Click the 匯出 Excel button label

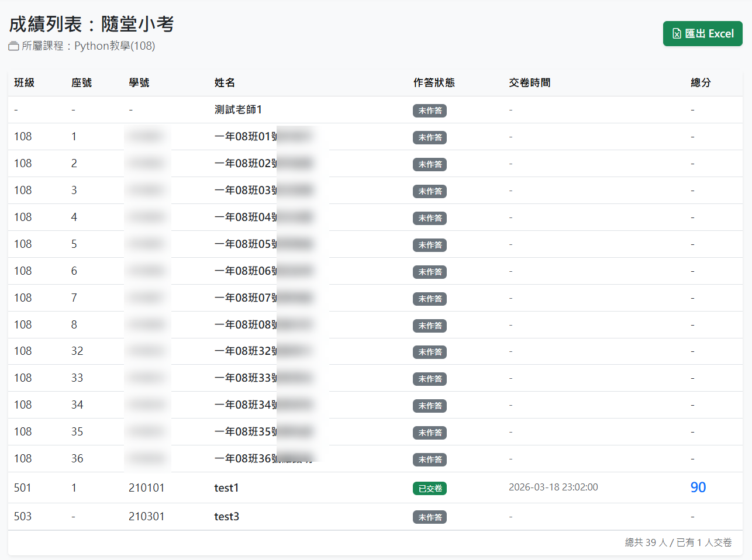click(x=709, y=34)
